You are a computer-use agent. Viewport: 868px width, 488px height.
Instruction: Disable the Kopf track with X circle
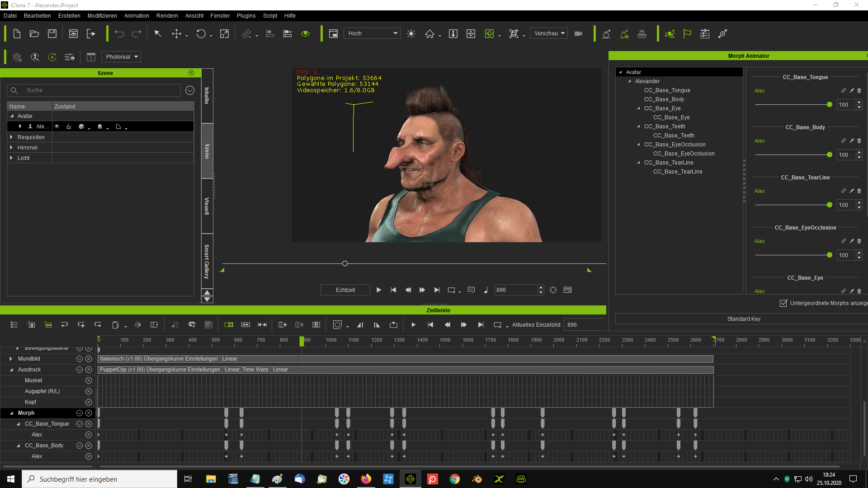89,402
